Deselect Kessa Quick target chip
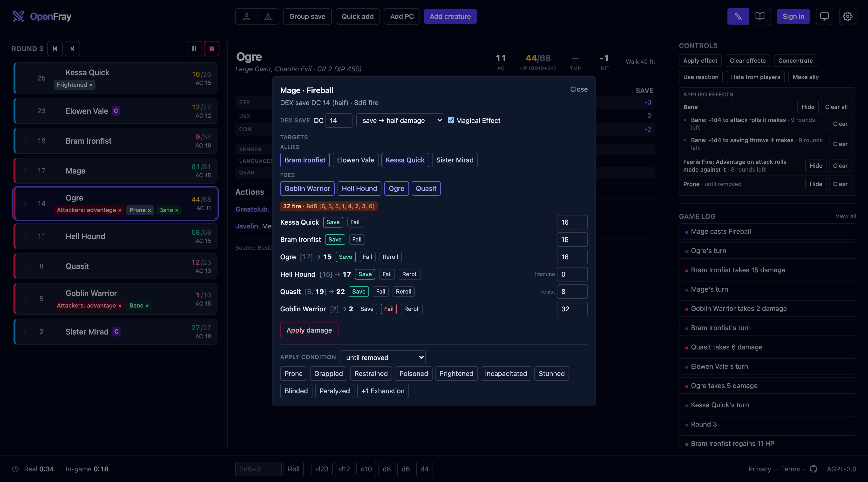Image resolution: width=868 pixels, height=482 pixels. pyautogui.click(x=405, y=160)
